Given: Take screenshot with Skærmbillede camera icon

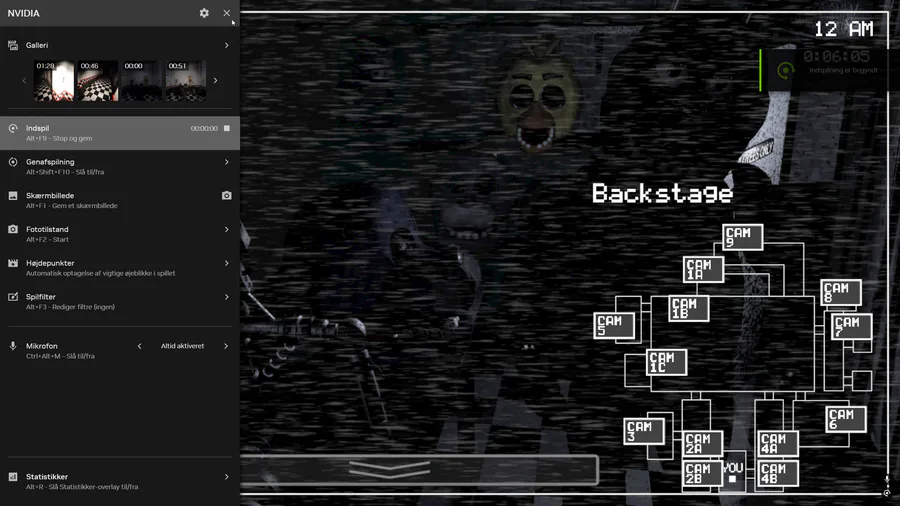Looking at the screenshot, I should pyautogui.click(x=227, y=196).
